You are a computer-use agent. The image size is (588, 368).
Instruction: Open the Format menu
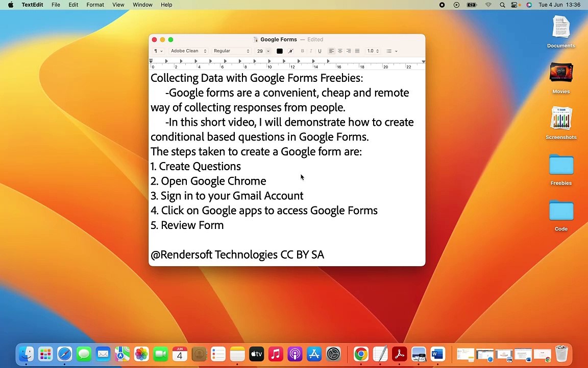pyautogui.click(x=95, y=5)
